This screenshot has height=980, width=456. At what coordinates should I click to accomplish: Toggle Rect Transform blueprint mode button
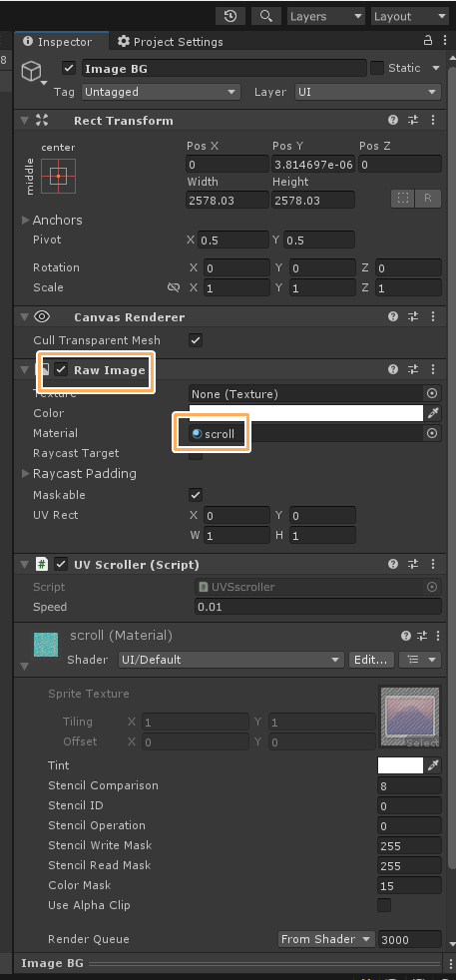pyautogui.click(x=403, y=199)
